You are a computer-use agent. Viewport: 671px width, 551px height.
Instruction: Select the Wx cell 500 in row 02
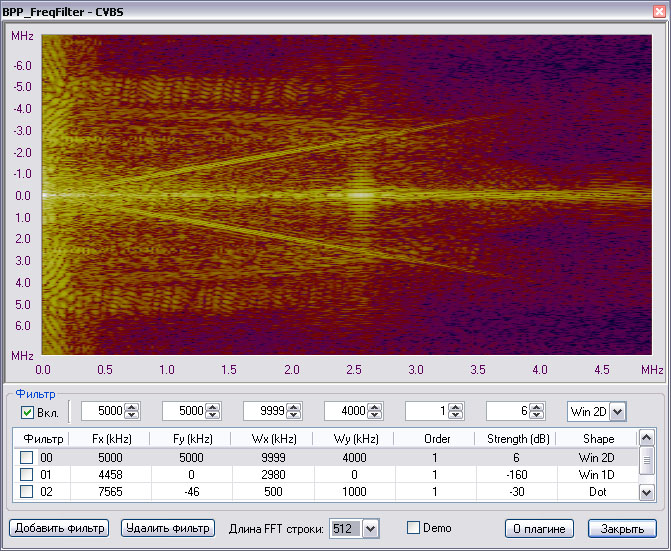(x=273, y=492)
